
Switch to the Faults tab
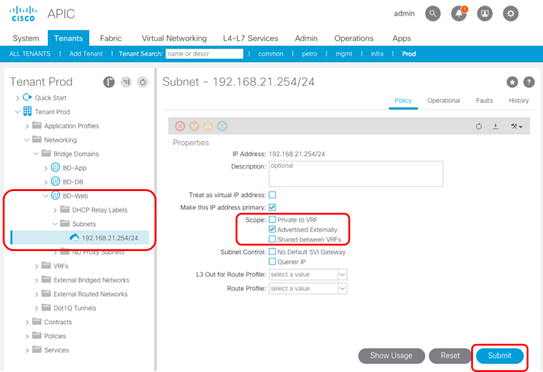click(484, 100)
